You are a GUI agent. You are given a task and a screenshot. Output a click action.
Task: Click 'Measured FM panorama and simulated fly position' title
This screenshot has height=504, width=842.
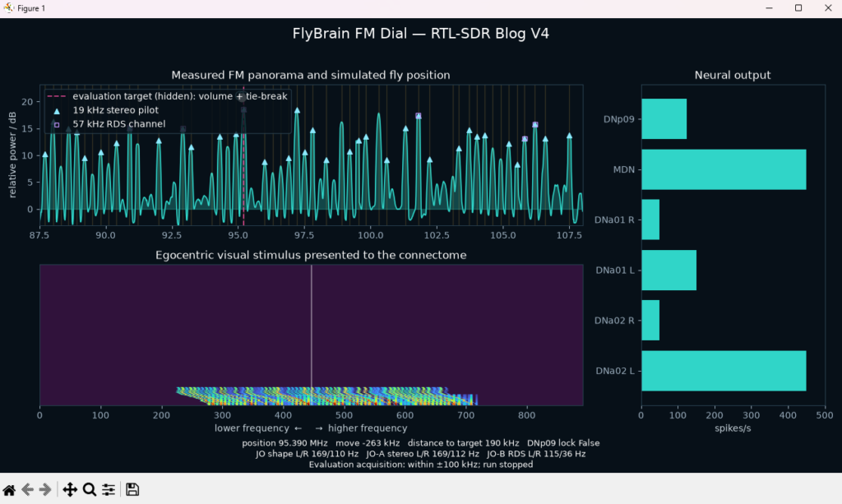tap(310, 75)
